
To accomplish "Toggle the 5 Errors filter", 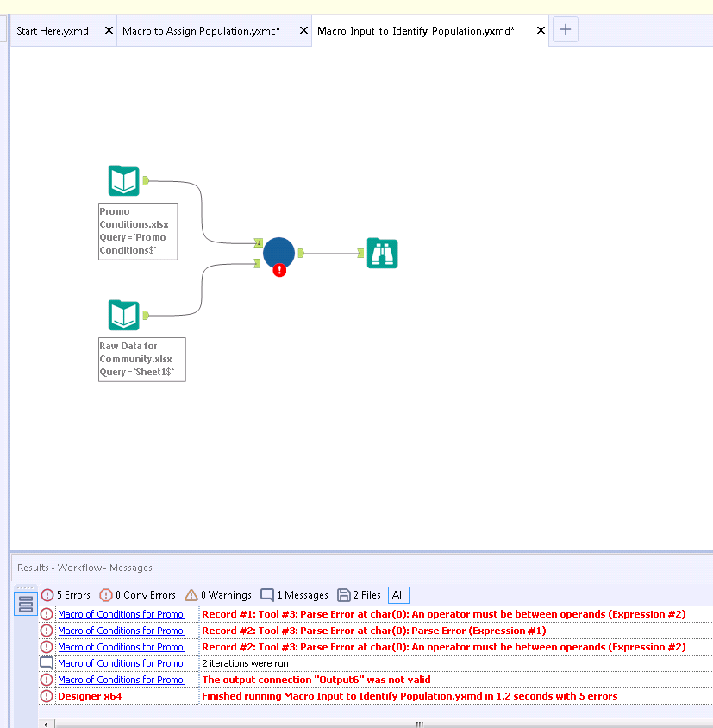I will tap(66, 594).
